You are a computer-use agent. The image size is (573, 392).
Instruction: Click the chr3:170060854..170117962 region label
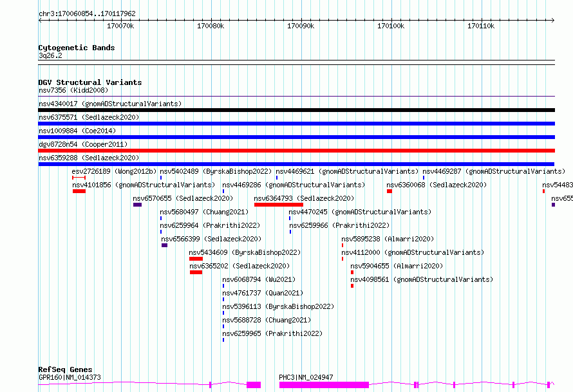click(x=87, y=14)
